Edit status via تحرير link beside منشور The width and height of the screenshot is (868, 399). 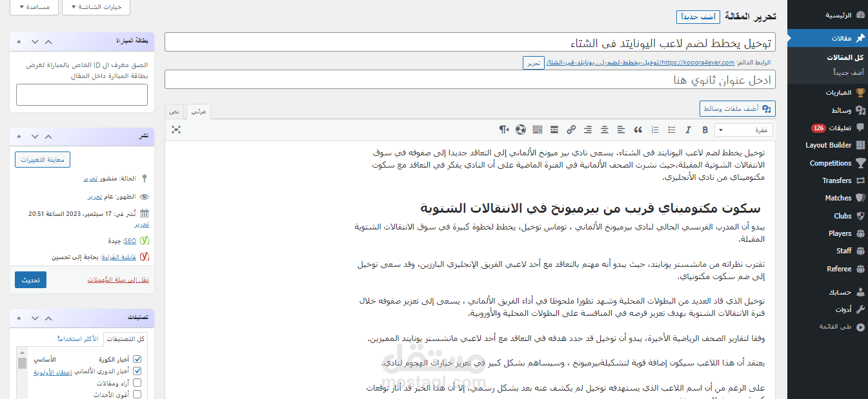coord(90,179)
